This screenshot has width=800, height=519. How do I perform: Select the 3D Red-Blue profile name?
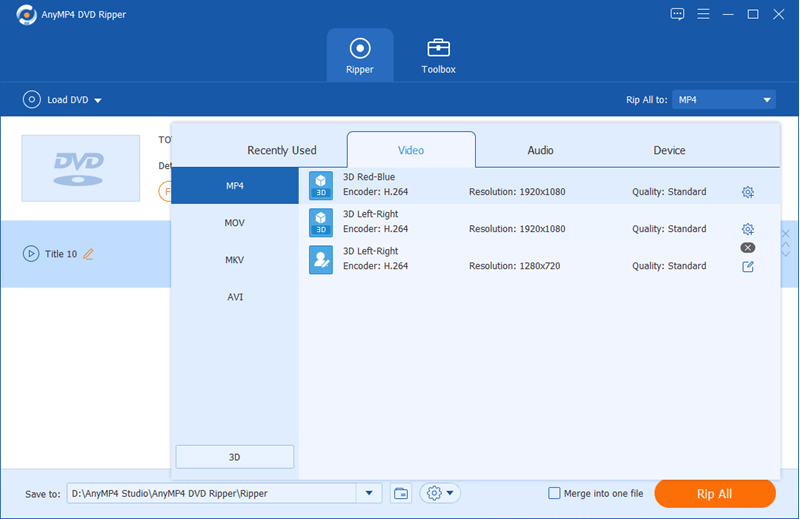coord(369,177)
